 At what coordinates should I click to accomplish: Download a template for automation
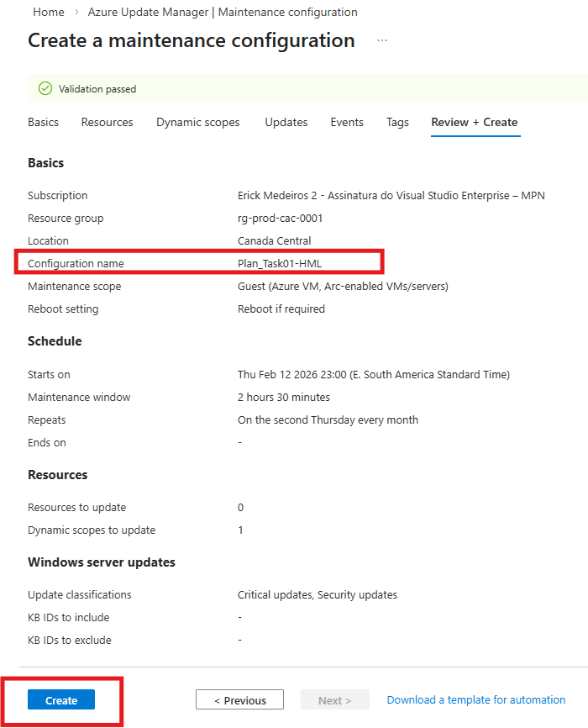pos(475,700)
